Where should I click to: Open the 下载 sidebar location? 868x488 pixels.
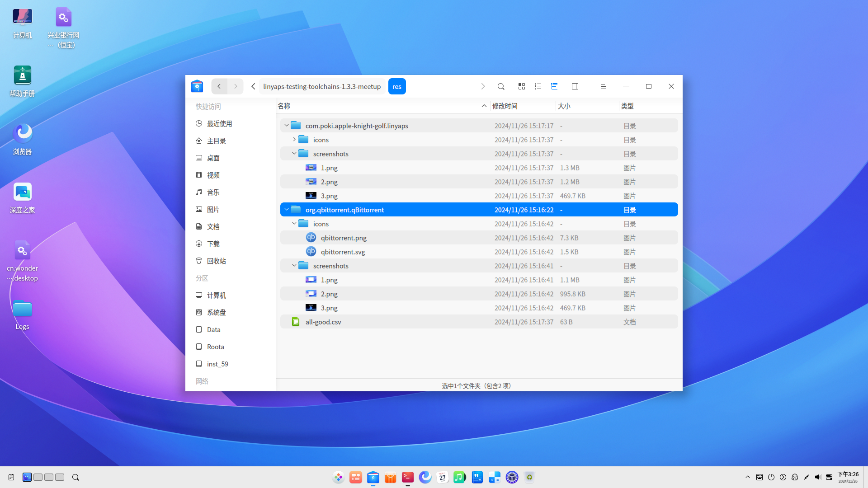pyautogui.click(x=213, y=244)
